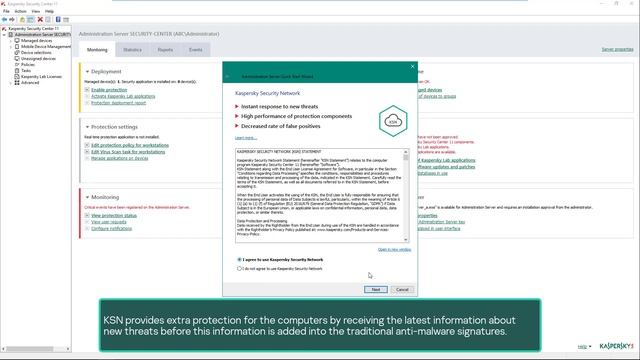
Task: Click the KSN statement scrollbar thumb
Action: (x=406, y=158)
